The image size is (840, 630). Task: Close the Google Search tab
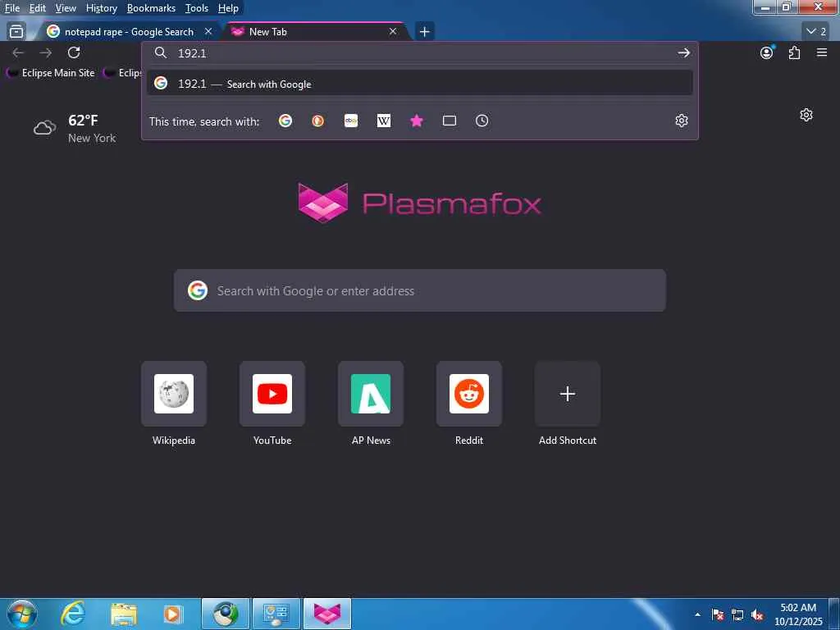[x=208, y=32]
